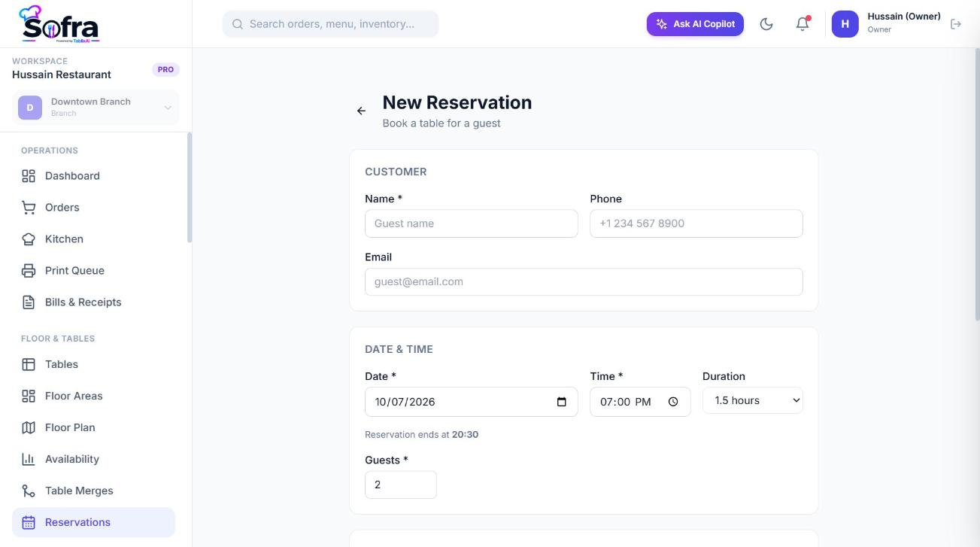
Task: Click the sidebar vertical scrollbar
Action: (190, 188)
